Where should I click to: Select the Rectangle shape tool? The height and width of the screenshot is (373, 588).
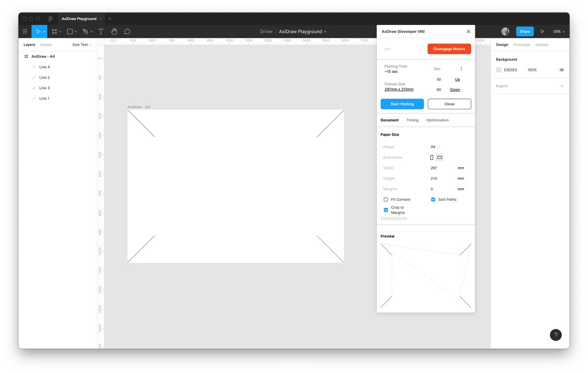pos(70,31)
